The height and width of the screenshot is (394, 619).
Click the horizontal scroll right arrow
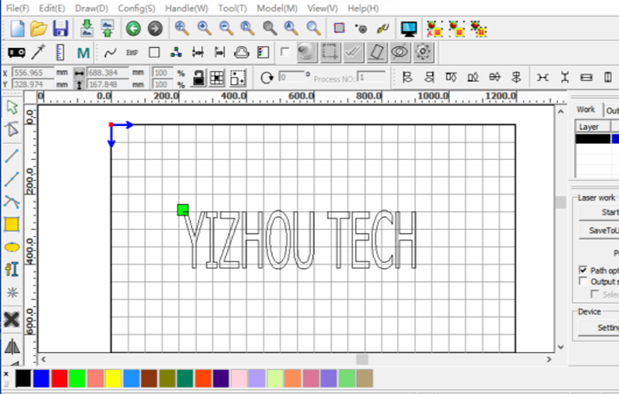(549, 359)
